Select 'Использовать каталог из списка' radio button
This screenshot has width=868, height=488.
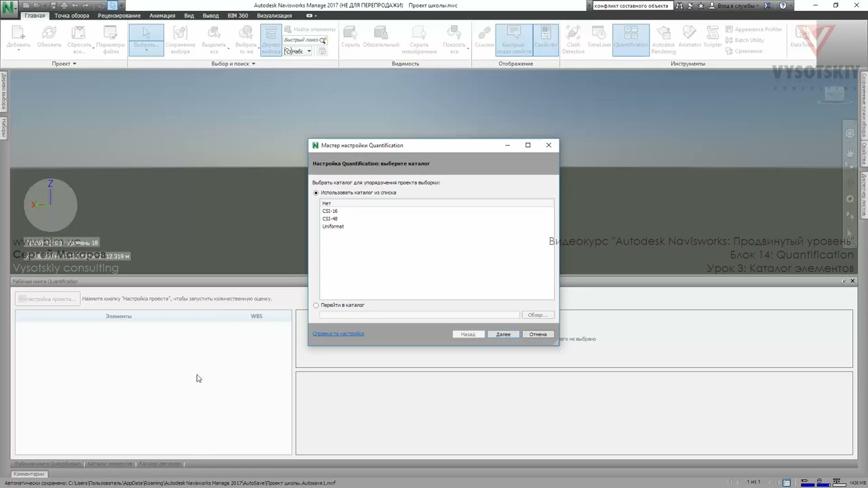[x=316, y=192]
